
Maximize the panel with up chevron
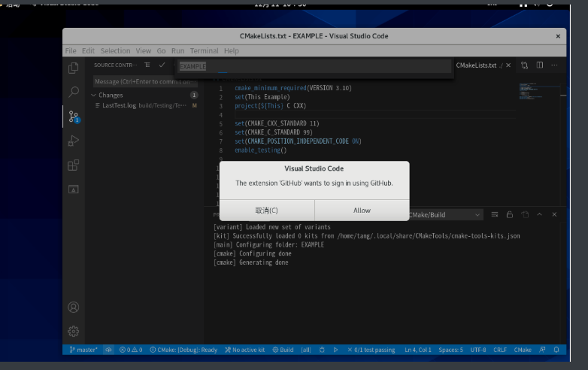(x=540, y=214)
